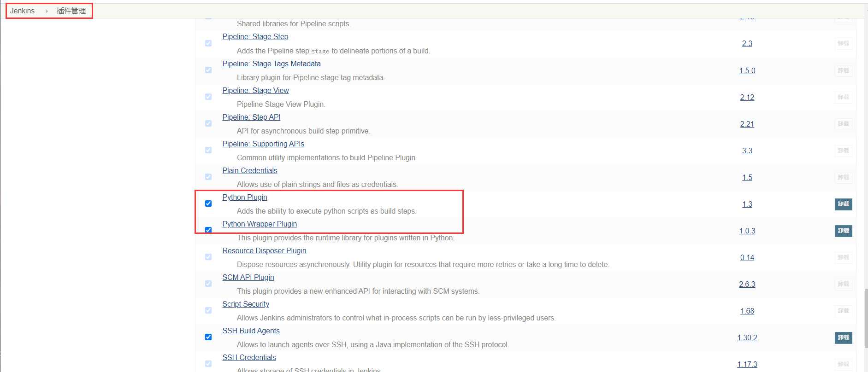This screenshot has width=868, height=372.
Task: Open the Plain Credentials link
Action: pos(249,170)
